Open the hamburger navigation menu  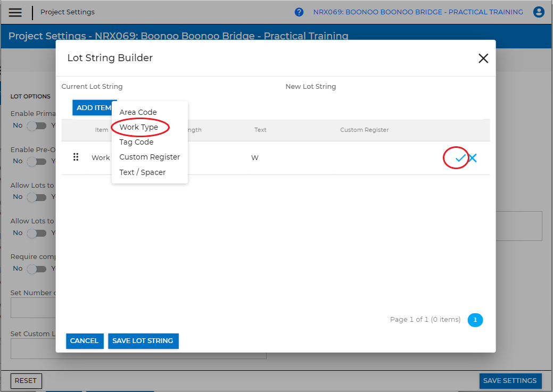coord(15,12)
